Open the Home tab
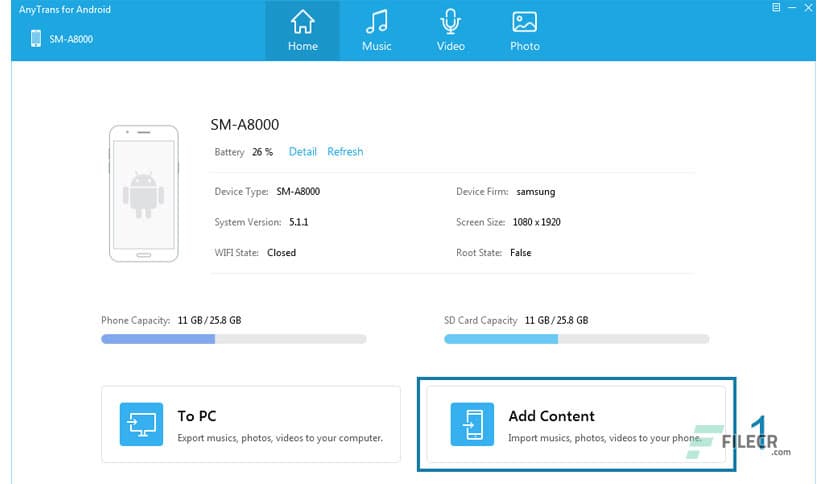836x484 pixels. click(302, 30)
